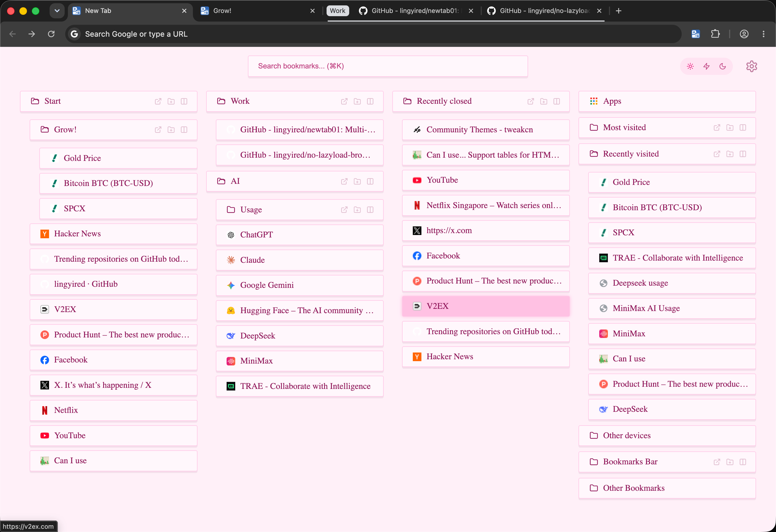The width and height of the screenshot is (776, 532).
Task: Click the columns icon on the AI folder
Action: tap(370, 181)
